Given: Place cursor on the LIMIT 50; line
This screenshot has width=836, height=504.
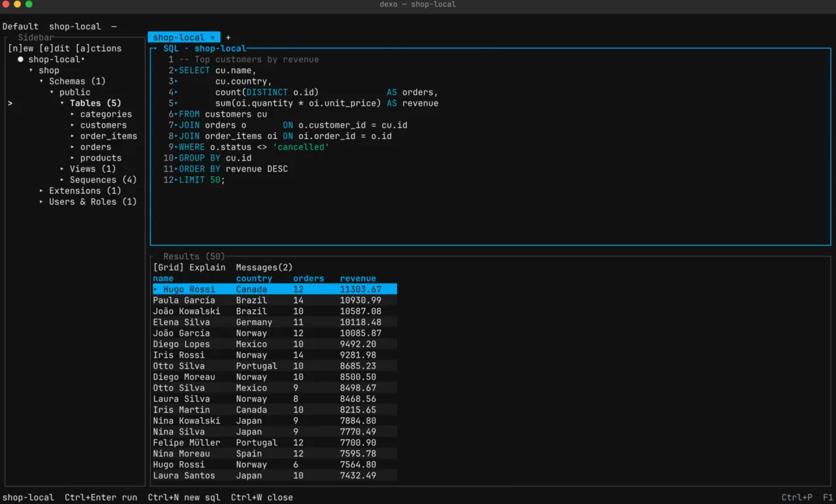Looking at the screenshot, I should (202, 180).
